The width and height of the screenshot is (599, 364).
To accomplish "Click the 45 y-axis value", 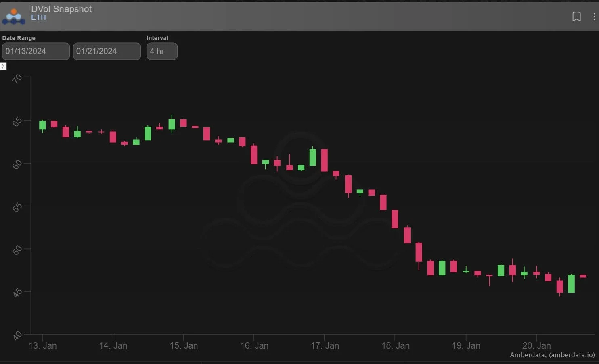I will coord(17,293).
